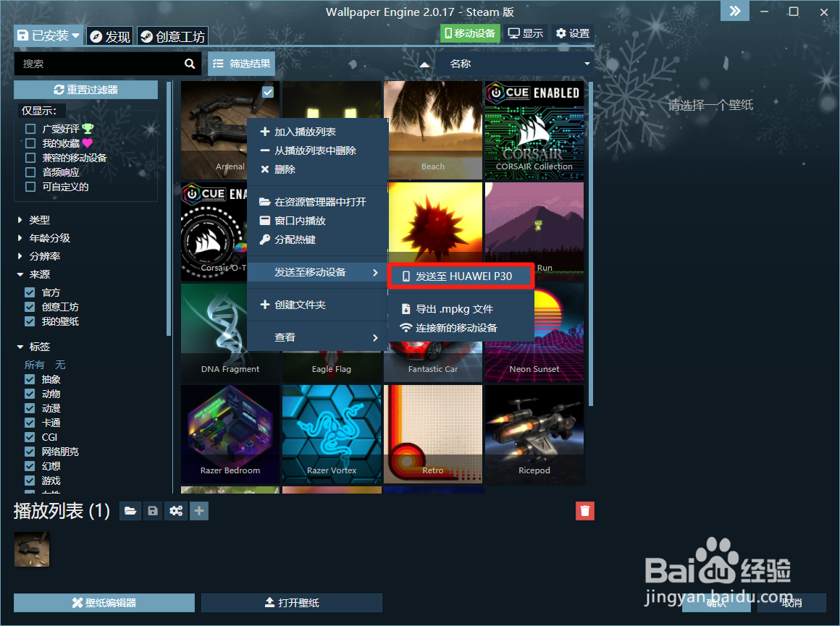The height and width of the screenshot is (626, 840).
Task: Click the 壁纸编辑器 wallpaper editor button
Action: (104, 602)
